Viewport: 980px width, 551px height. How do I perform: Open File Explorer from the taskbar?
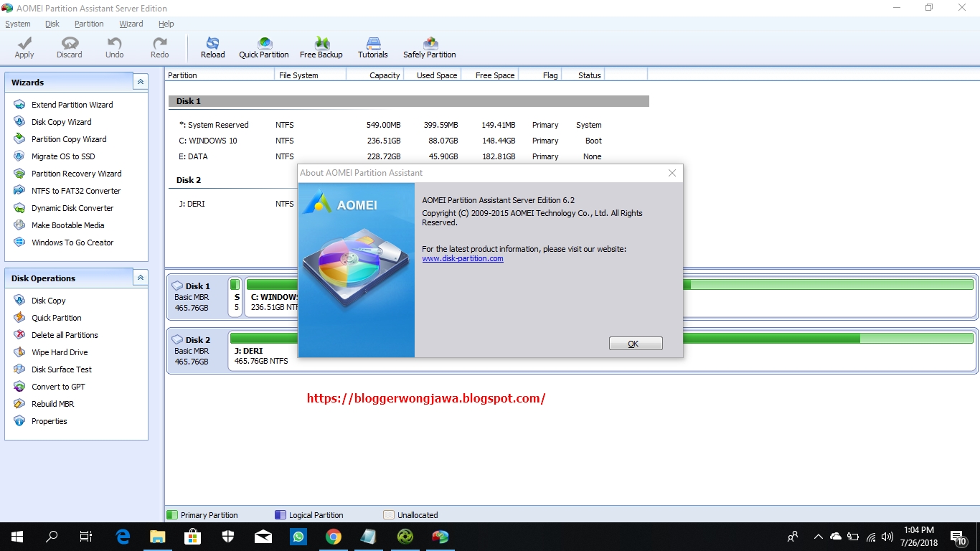(x=158, y=536)
